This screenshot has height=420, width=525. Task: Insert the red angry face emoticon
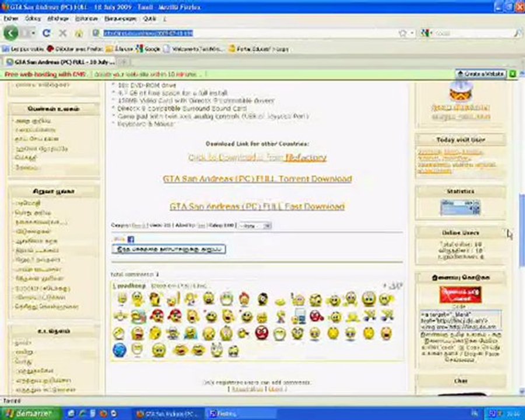point(262,333)
